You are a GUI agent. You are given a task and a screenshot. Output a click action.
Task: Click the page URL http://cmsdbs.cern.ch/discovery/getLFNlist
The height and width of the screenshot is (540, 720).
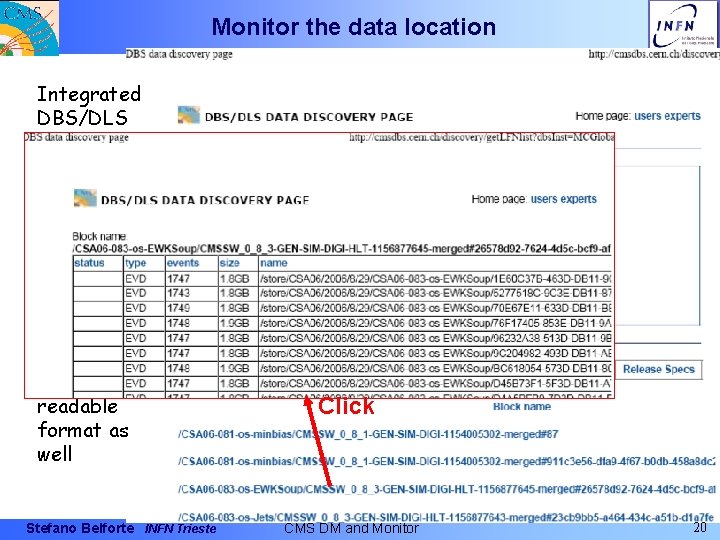coord(481,137)
